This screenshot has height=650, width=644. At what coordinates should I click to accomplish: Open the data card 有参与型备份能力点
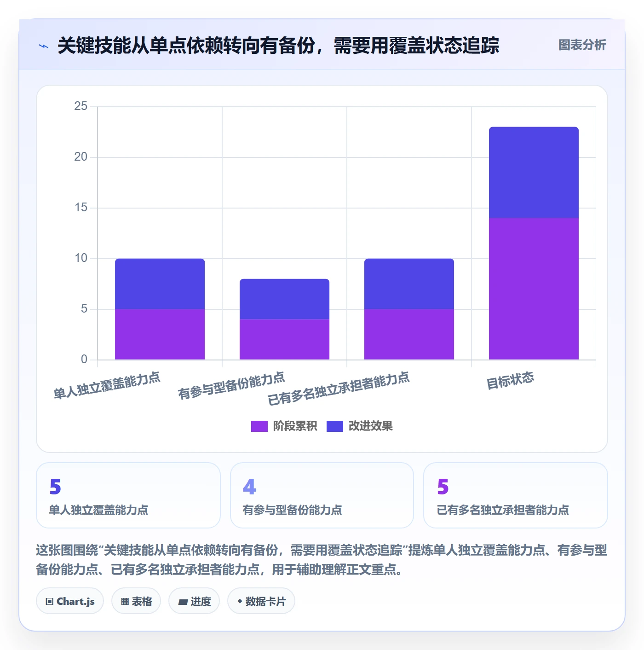pos(322,495)
